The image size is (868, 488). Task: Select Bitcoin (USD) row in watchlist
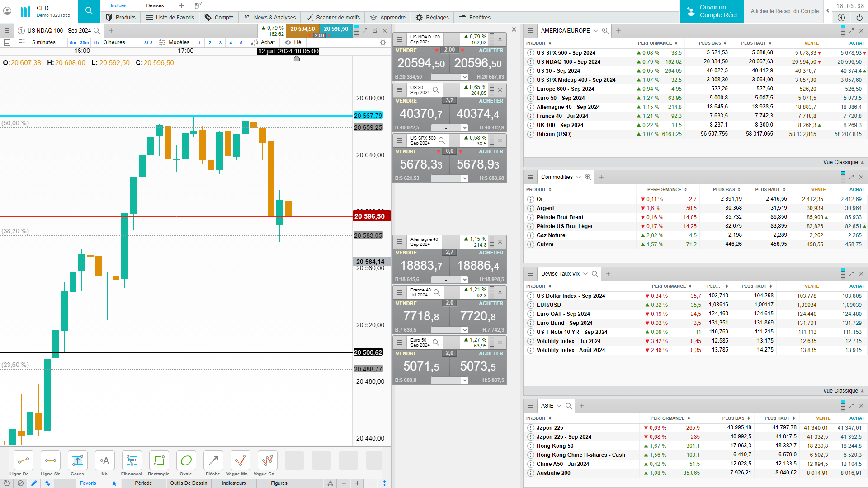(x=554, y=134)
